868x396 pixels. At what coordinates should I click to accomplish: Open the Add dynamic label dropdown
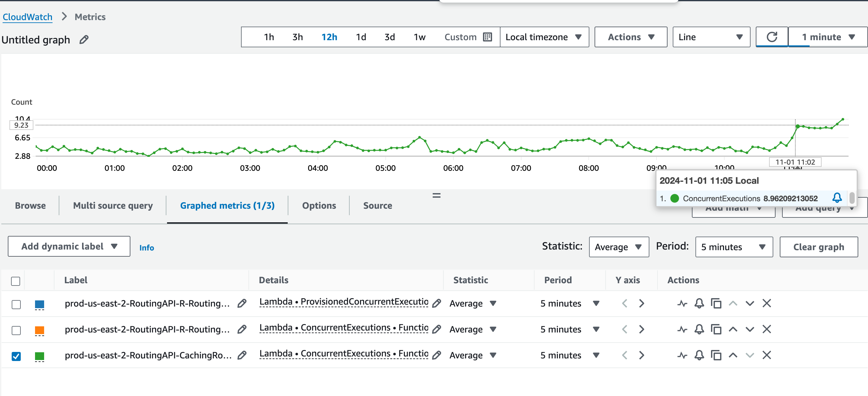point(69,247)
